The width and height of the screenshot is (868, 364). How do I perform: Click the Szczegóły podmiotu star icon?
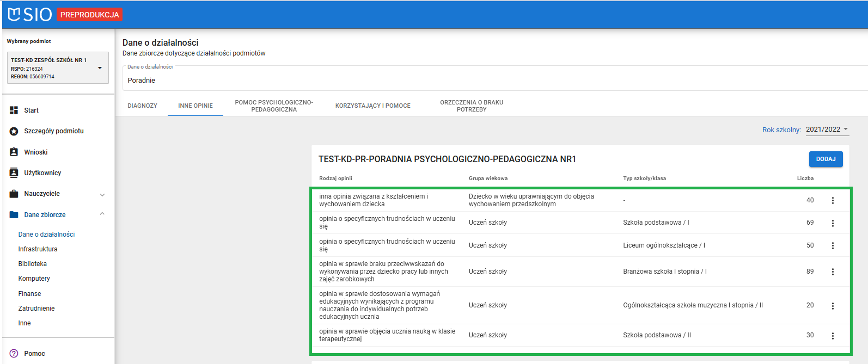point(14,131)
